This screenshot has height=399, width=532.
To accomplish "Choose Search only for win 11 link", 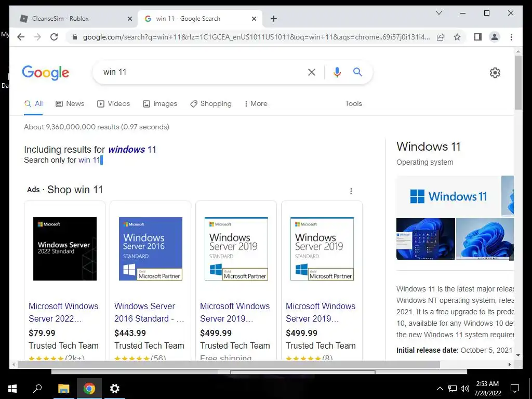I will 89,160.
